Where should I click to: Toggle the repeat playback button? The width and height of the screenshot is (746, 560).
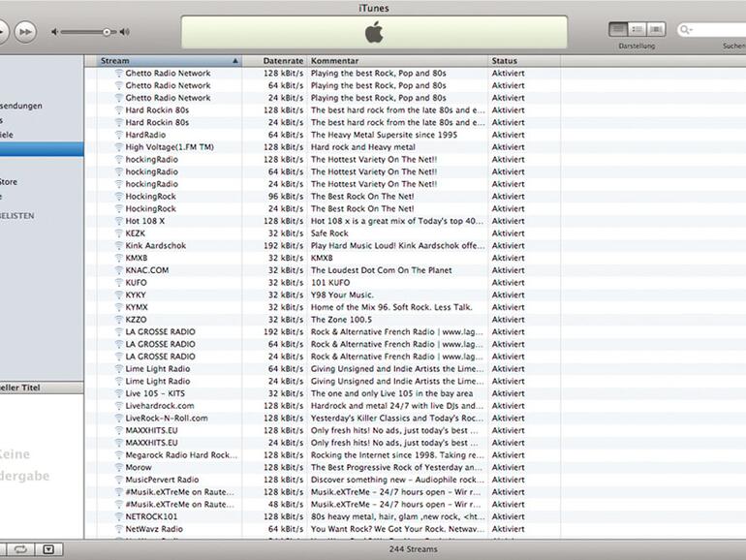click(20, 549)
